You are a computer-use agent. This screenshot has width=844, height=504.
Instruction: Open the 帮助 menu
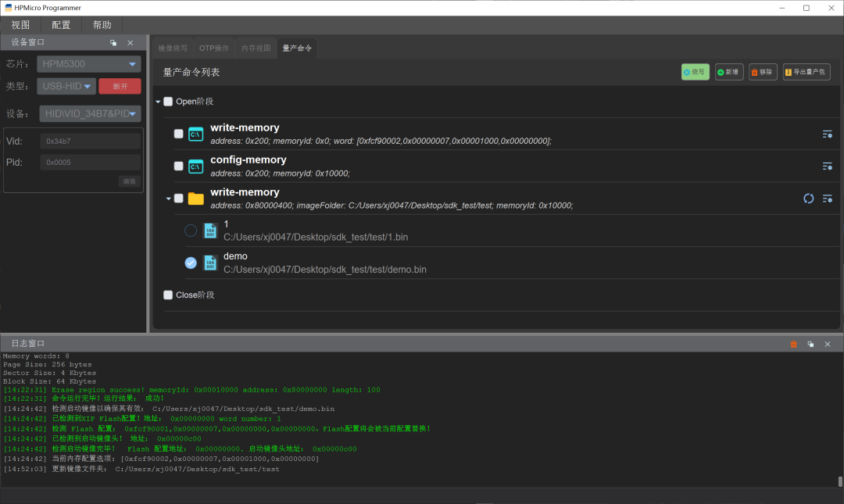coord(102,25)
